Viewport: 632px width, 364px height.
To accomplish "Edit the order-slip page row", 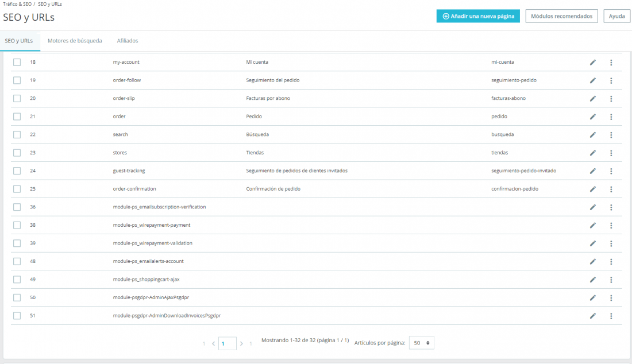I will [592, 99].
